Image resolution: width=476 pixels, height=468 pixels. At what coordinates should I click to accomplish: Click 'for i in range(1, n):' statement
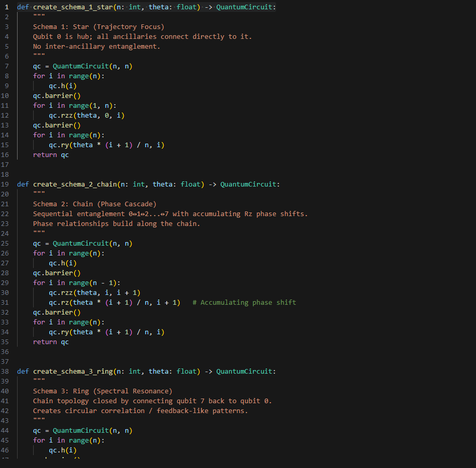click(x=75, y=105)
